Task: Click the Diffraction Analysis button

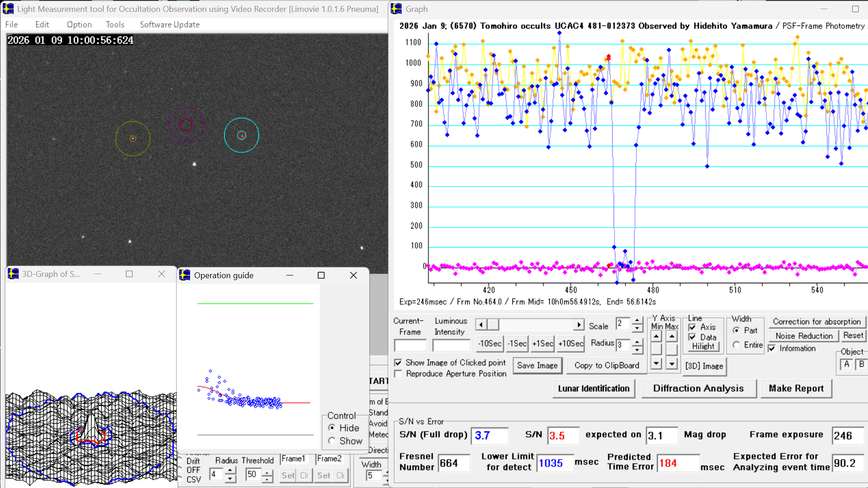Action: click(x=698, y=389)
